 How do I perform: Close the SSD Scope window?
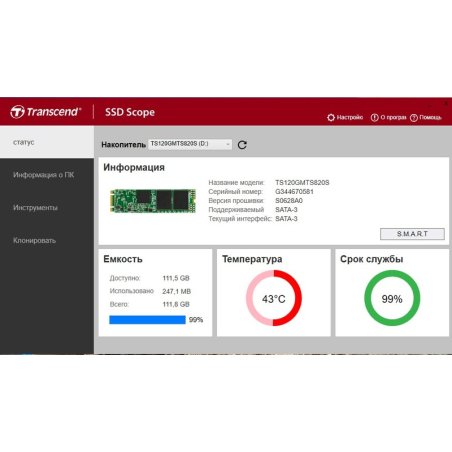tap(447, 103)
